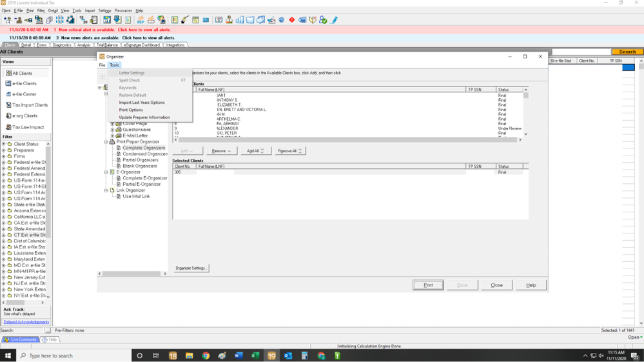Expand the Preparers filter folder
Viewport: 644px width, 362px height.
coord(4,150)
